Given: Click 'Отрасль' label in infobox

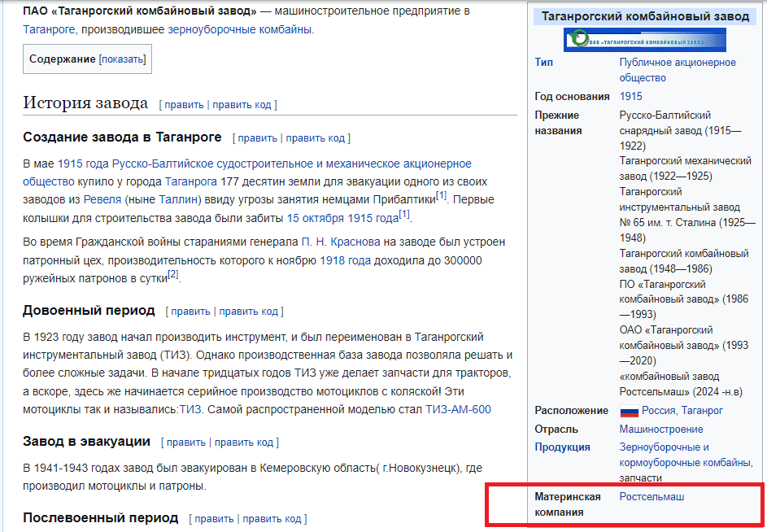Looking at the screenshot, I should (x=556, y=430).
